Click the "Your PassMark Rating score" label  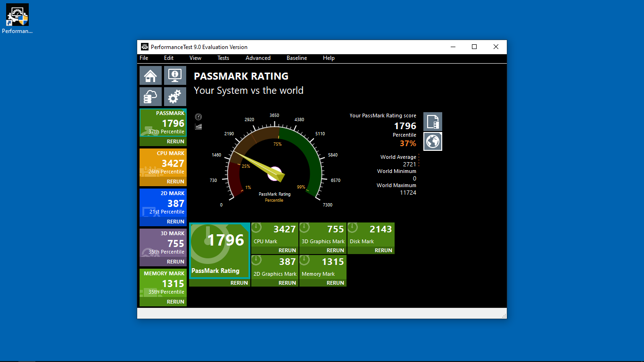click(x=383, y=115)
